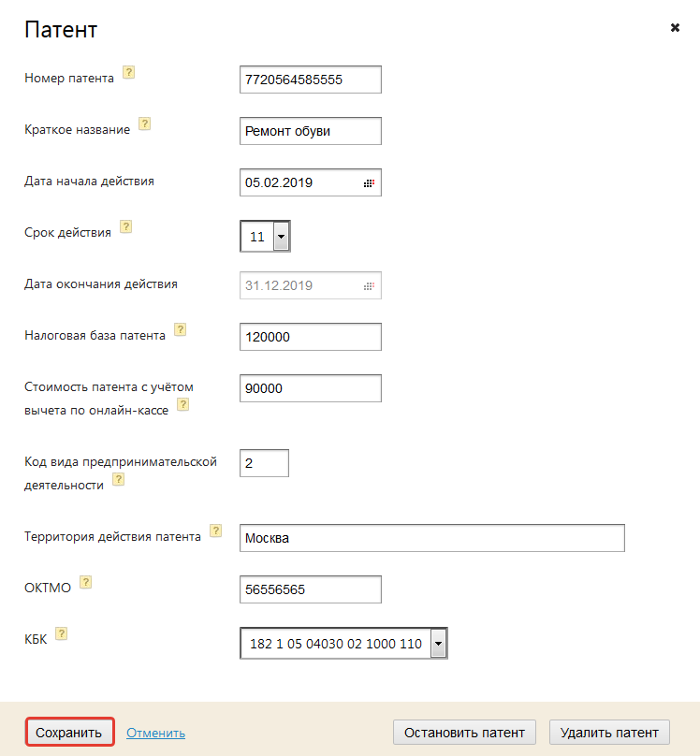Image resolution: width=700 pixels, height=756 pixels.
Task: Click help icon under Стоимость патента label
Action: [x=183, y=404]
